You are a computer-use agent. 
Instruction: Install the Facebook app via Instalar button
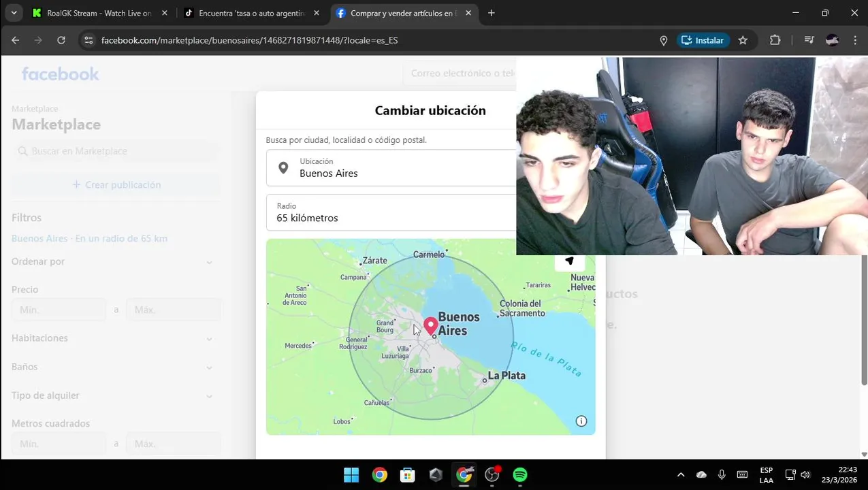click(703, 41)
